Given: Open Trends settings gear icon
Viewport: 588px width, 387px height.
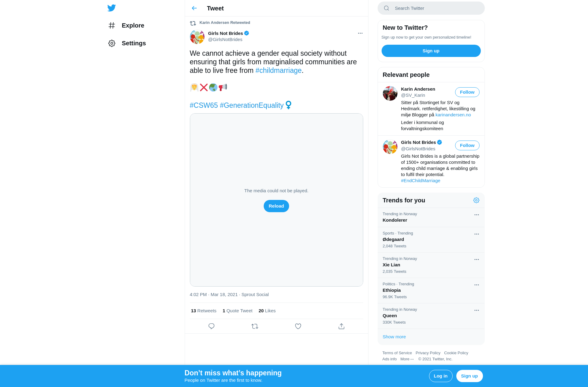Looking at the screenshot, I should tap(476, 200).
